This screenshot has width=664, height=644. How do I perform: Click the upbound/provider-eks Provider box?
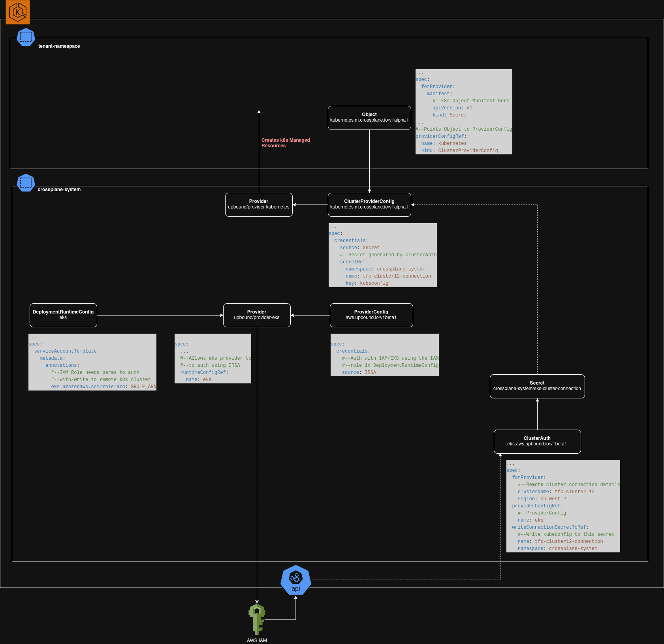pos(257,315)
